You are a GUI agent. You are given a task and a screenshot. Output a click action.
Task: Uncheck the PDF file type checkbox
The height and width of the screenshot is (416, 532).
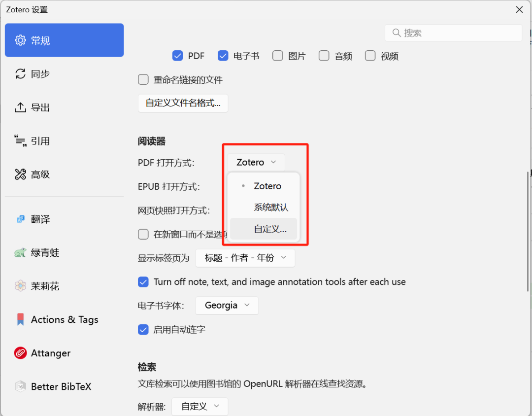tap(178, 56)
